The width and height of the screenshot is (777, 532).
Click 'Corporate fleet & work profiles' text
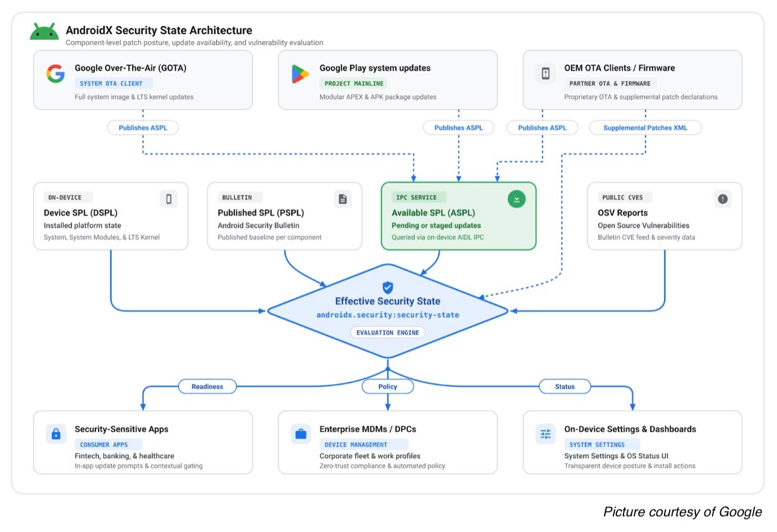(x=370, y=456)
